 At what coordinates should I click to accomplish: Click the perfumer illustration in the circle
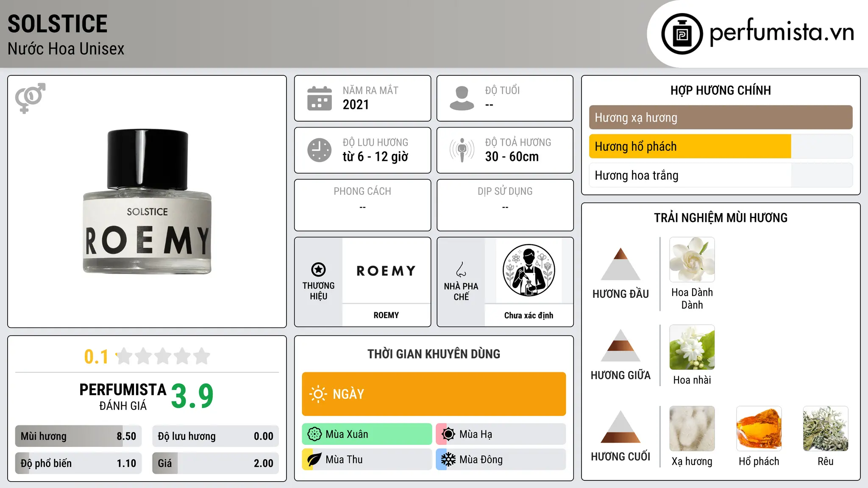529,270
